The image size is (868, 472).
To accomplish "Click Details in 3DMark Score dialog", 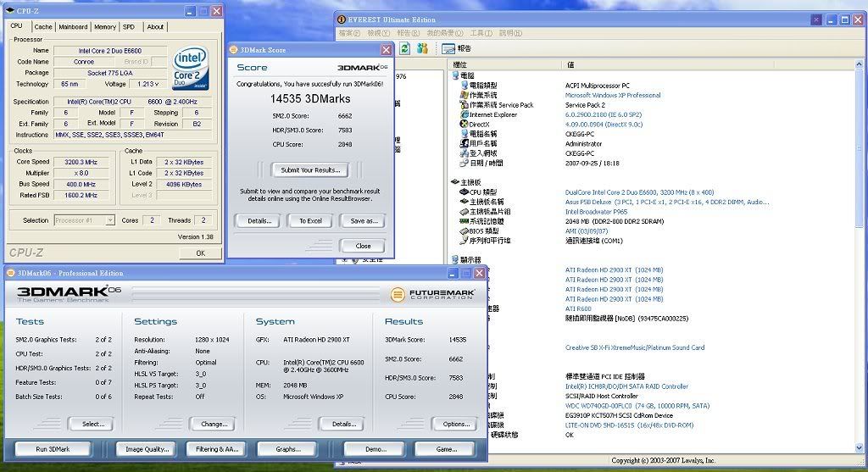I will coord(259,221).
